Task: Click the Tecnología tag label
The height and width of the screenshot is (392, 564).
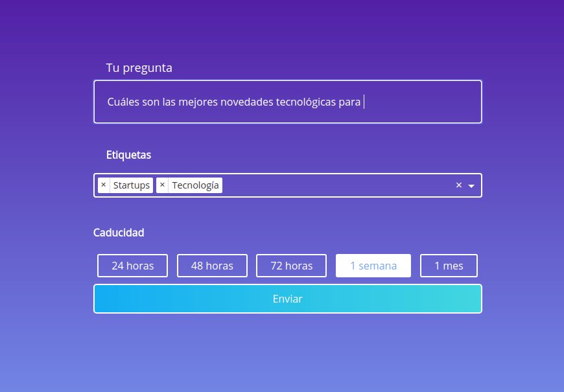Action: point(195,185)
